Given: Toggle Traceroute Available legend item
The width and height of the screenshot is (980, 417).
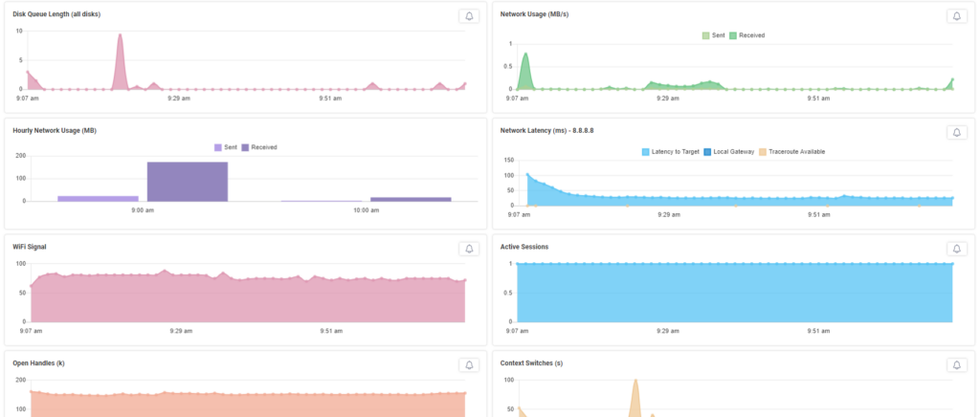Looking at the screenshot, I should 791,152.
